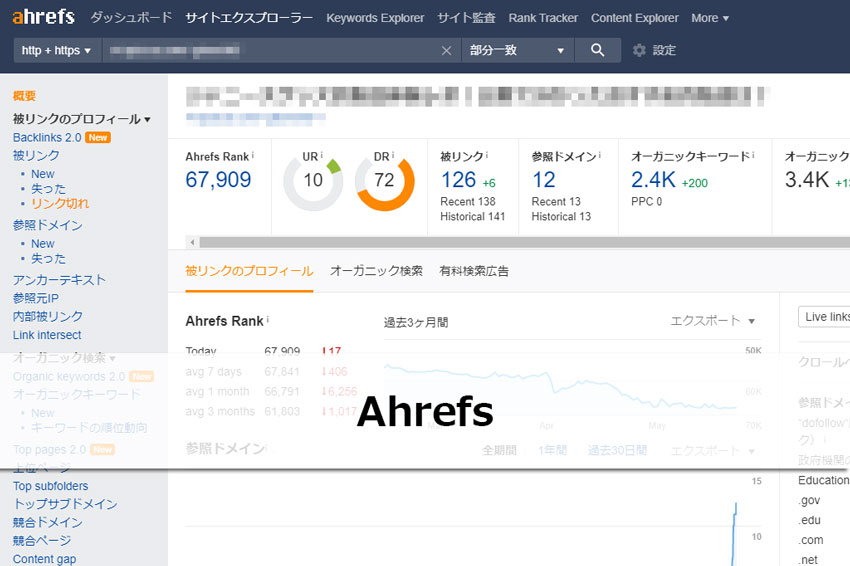850x566 pixels.
Task: Click 設定 settings label
Action: tap(664, 50)
